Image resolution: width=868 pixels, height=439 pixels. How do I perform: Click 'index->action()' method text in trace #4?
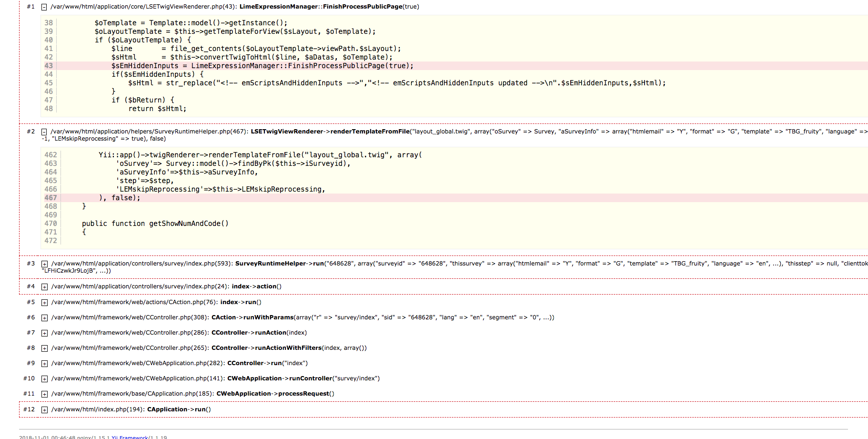pyautogui.click(x=257, y=286)
